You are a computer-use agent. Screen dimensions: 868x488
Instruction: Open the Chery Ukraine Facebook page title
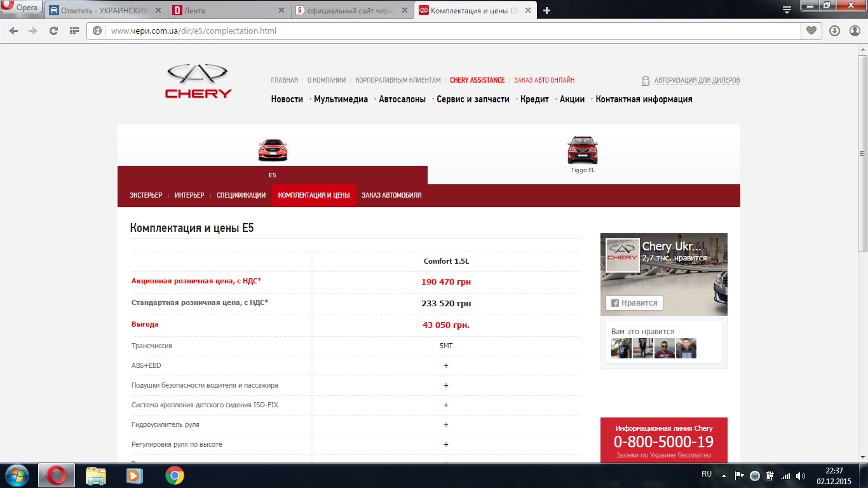[672, 246]
